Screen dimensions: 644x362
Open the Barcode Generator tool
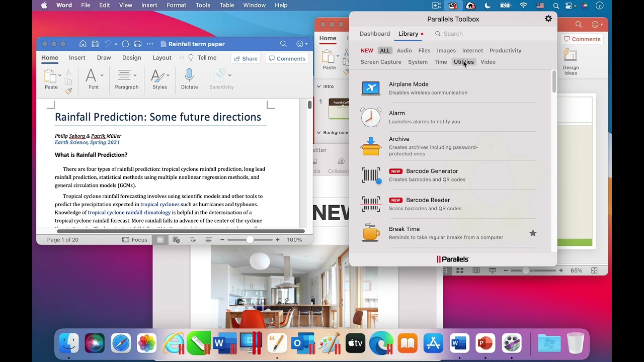pos(448,175)
